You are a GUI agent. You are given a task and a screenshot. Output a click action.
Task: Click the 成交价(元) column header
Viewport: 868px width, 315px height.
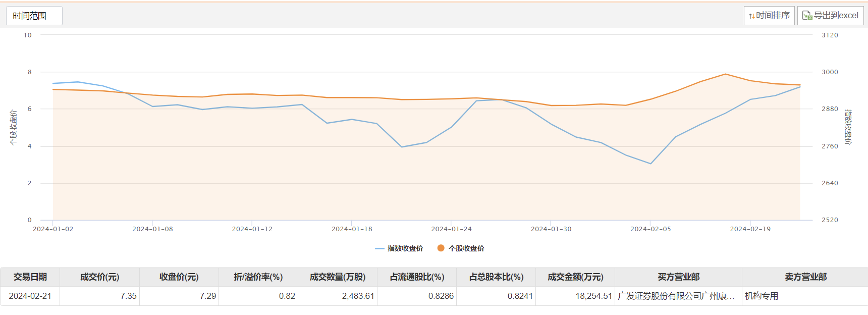(99, 277)
